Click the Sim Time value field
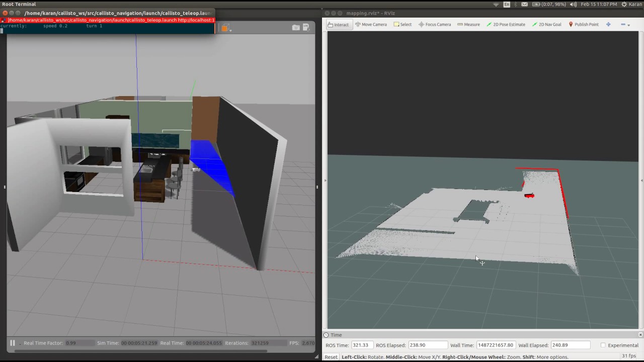 tap(139, 343)
